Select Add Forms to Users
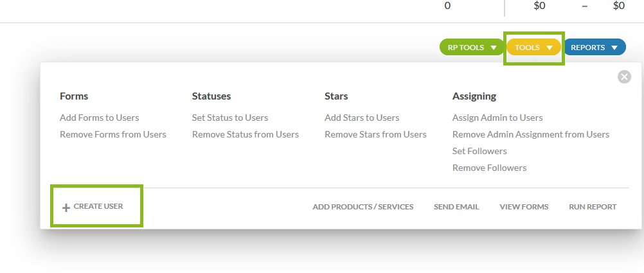644x273 pixels. pyautogui.click(x=99, y=118)
